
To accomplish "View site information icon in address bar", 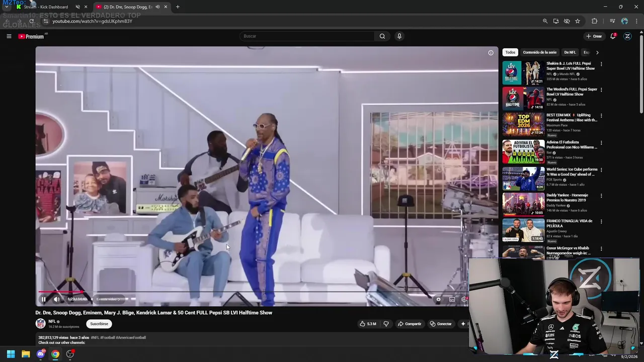I will (x=46, y=21).
